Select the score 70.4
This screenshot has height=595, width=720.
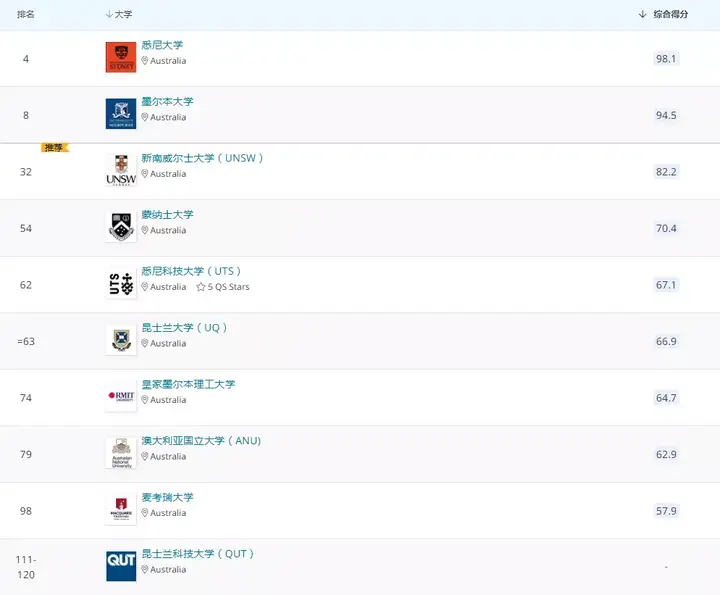pyautogui.click(x=666, y=228)
